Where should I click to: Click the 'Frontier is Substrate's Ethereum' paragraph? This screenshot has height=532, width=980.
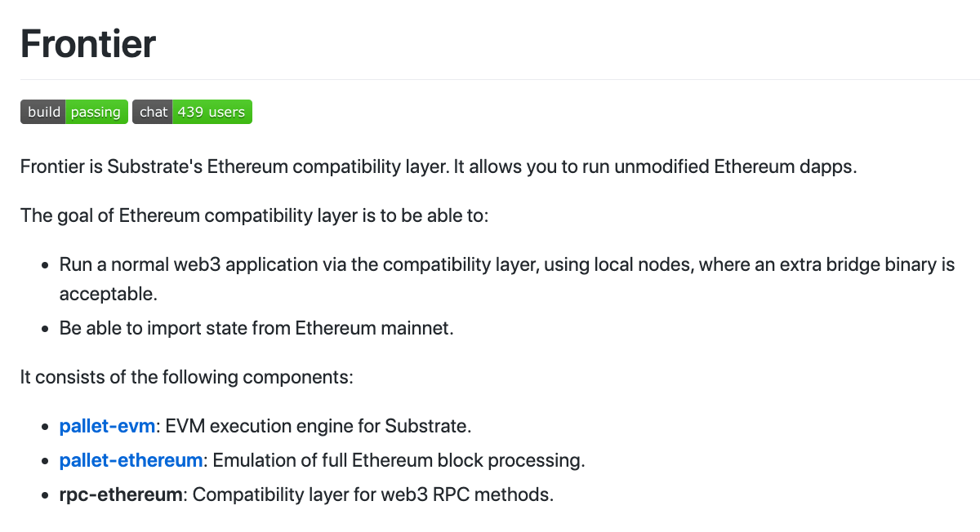click(x=439, y=167)
